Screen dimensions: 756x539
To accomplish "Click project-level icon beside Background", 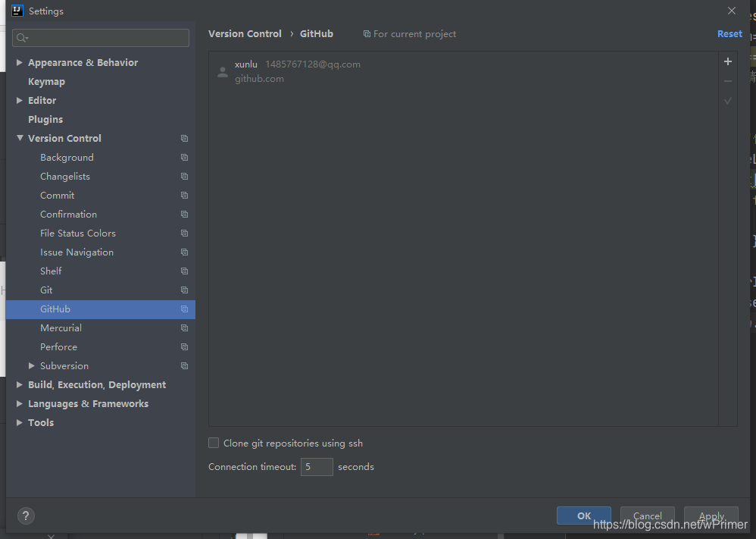I will pos(184,158).
